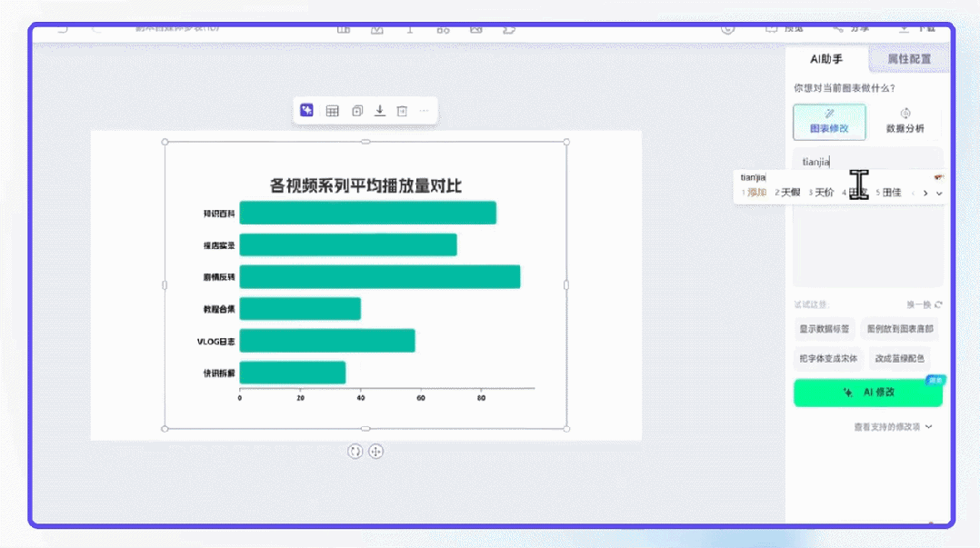This screenshot has width=980, height=548.
Task: Click the move handle icon below chart
Action: (375, 452)
